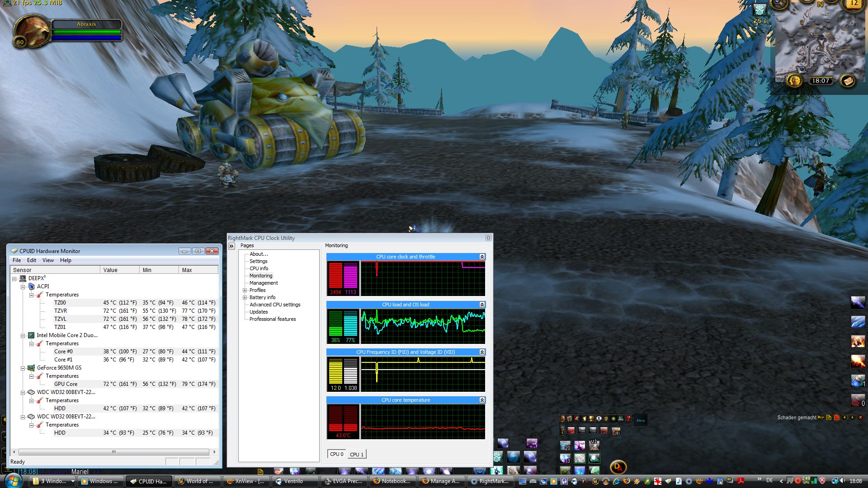This screenshot has height=488, width=868.
Task: Click the Abraxis player portrait
Action: [32, 31]
